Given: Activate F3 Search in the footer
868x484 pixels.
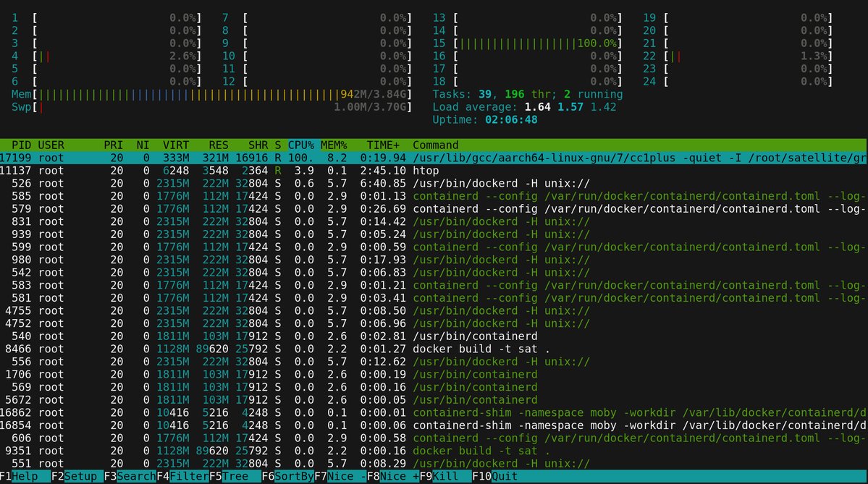Looking at the screenshot, I should 130,476.
